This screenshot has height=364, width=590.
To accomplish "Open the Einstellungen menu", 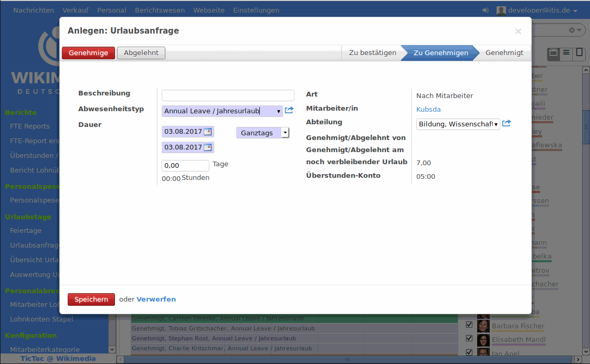I will [256, 10].
